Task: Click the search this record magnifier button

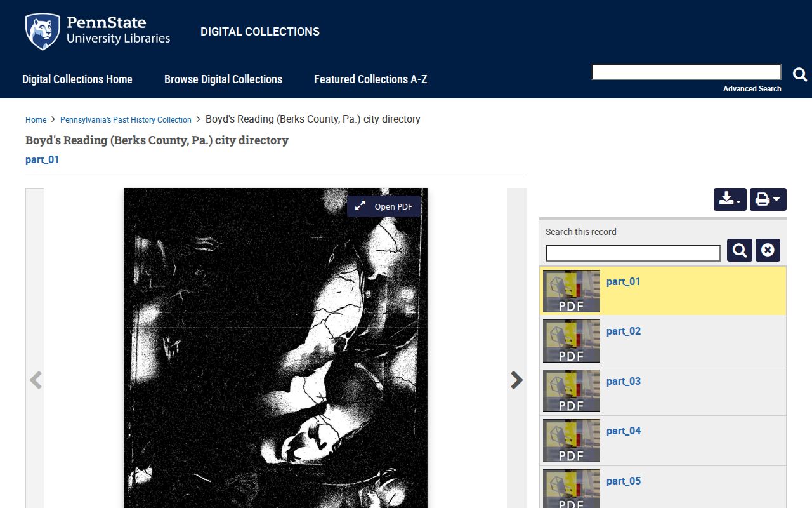Action: tap(740, 250)
